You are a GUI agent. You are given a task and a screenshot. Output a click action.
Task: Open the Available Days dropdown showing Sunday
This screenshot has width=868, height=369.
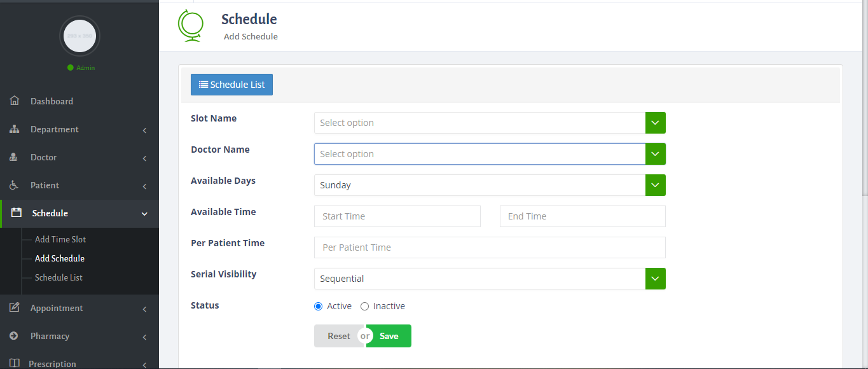pyautogui.click(x=489, y=185)
